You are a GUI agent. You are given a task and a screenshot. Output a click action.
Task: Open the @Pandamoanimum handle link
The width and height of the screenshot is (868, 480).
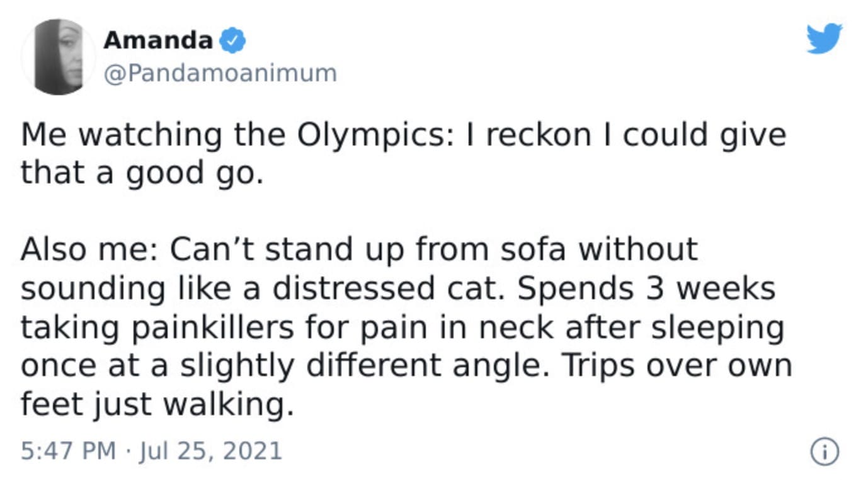[219, 73]
